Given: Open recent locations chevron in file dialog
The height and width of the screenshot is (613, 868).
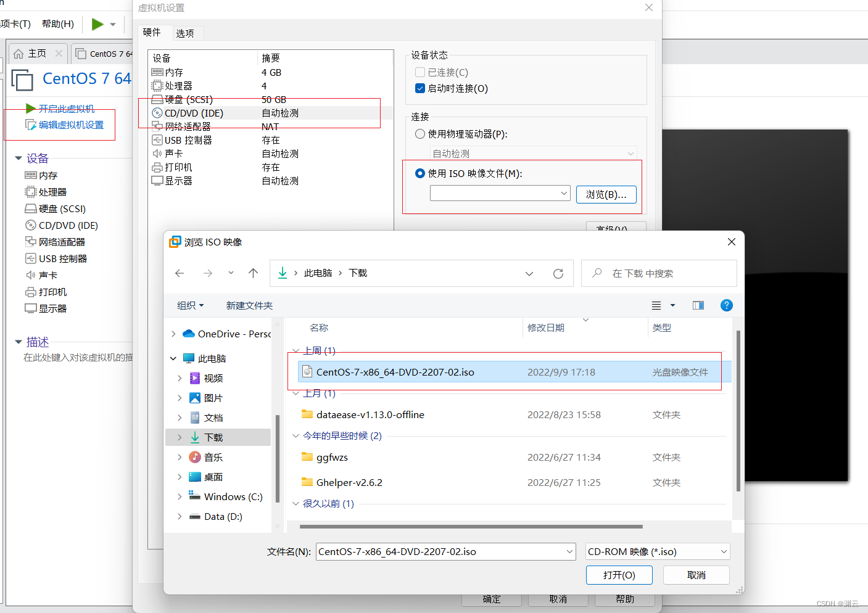Looking at the screenshot, I should pyautogui.click(x=231, y=273).
